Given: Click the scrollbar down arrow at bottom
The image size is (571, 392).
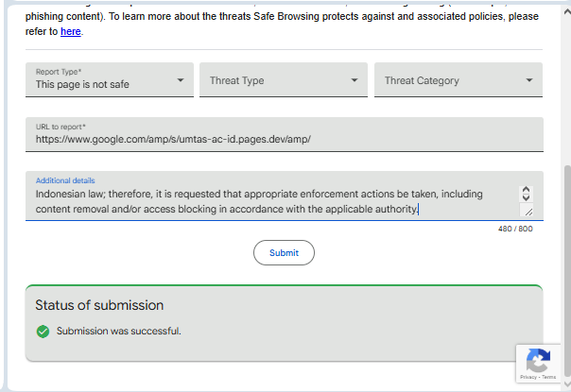Looking at the screenshot, I should (x=566, y=386).
